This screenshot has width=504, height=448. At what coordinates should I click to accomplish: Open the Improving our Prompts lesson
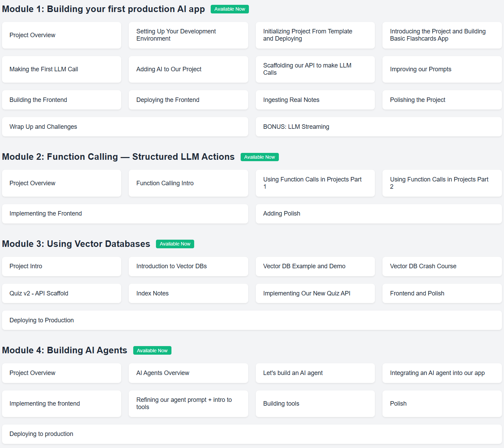442,69
